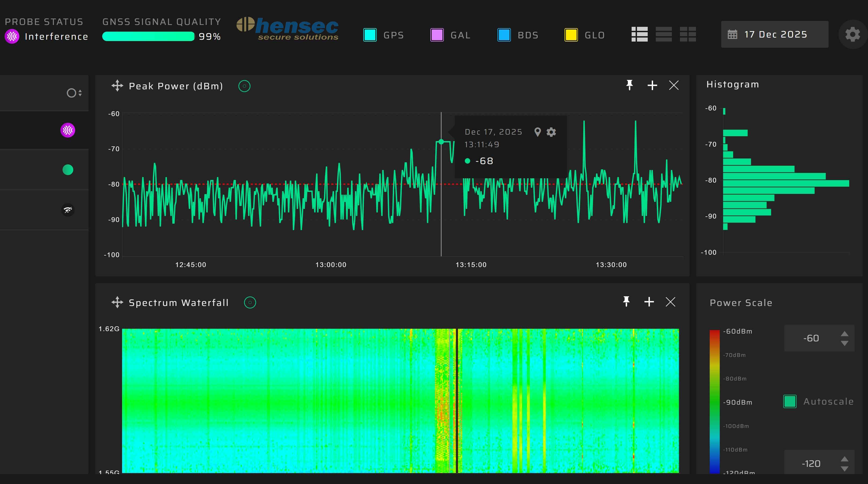Click the location pin icon in tooltip

[537, 132]
